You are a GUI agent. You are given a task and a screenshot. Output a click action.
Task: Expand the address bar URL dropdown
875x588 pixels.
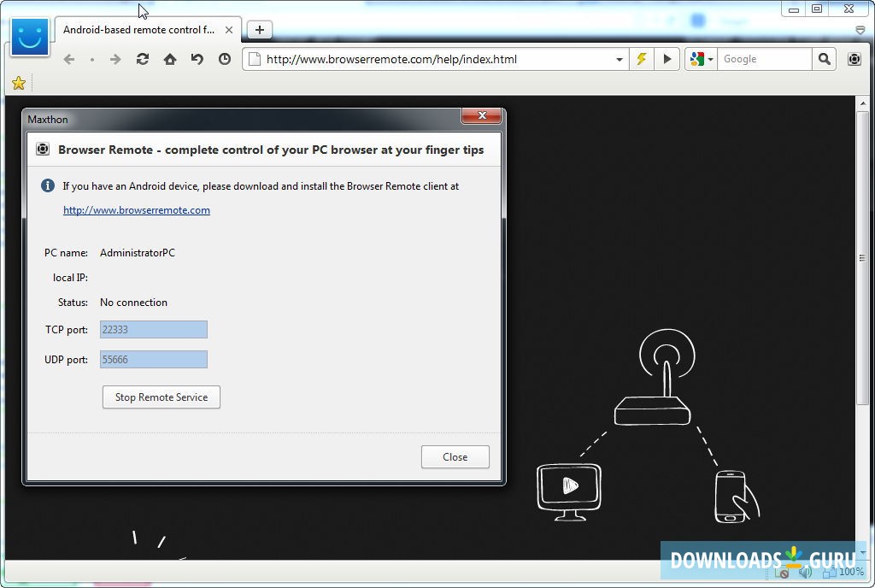pos(619,59)
